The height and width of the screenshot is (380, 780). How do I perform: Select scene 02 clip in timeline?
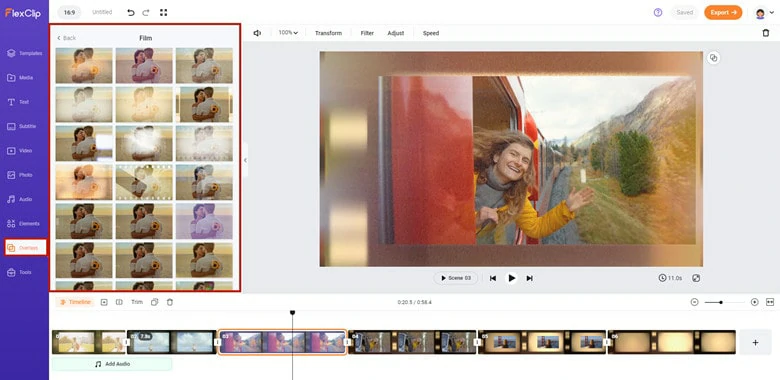[x=172, y=342]
